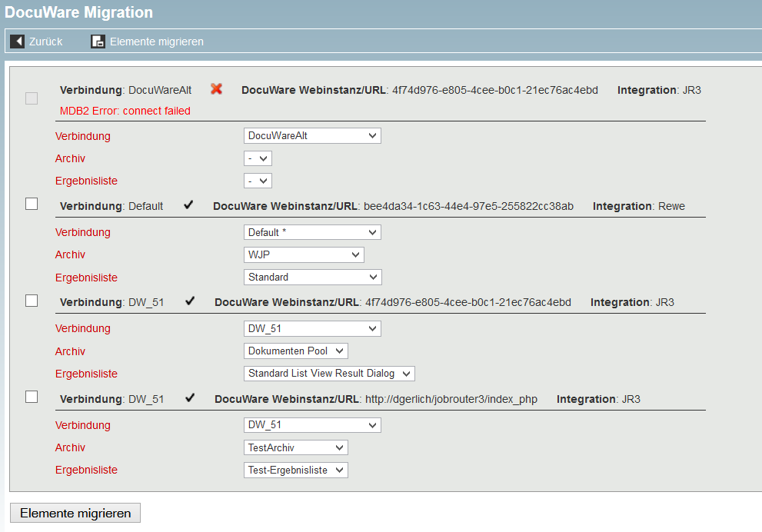Click the MDB2 Error: connect failed message
Viewport: 762px width, 532px height.
125,111
